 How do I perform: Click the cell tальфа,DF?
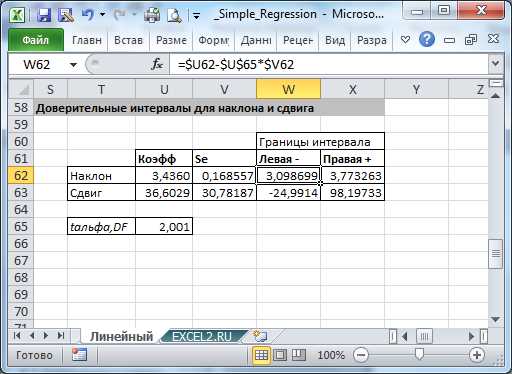tap(101, 227)
